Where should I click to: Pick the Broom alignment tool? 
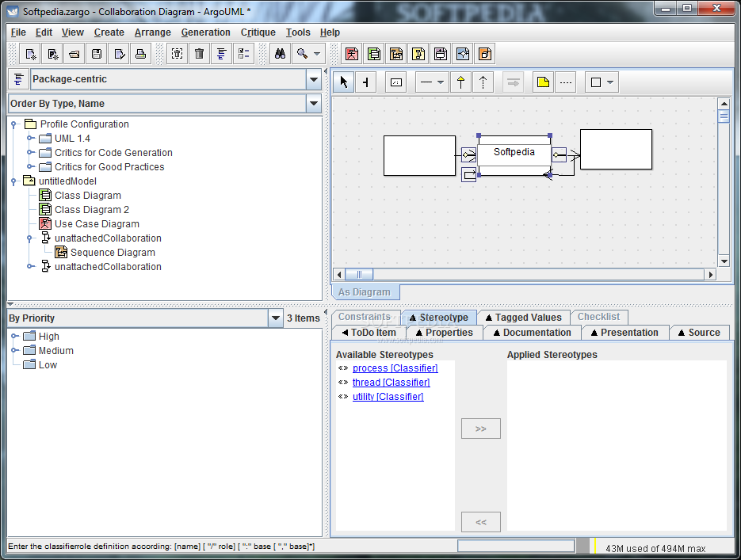coord(366,82)
